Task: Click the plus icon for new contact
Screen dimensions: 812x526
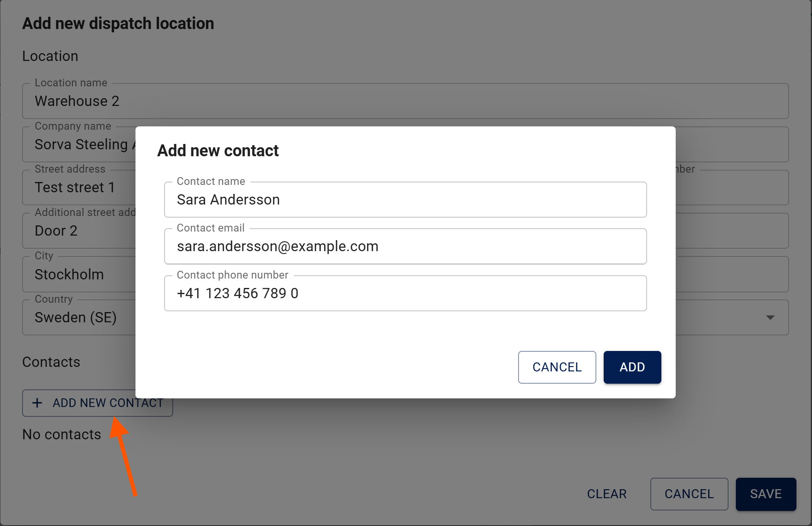Action: (x=37, y=403)
